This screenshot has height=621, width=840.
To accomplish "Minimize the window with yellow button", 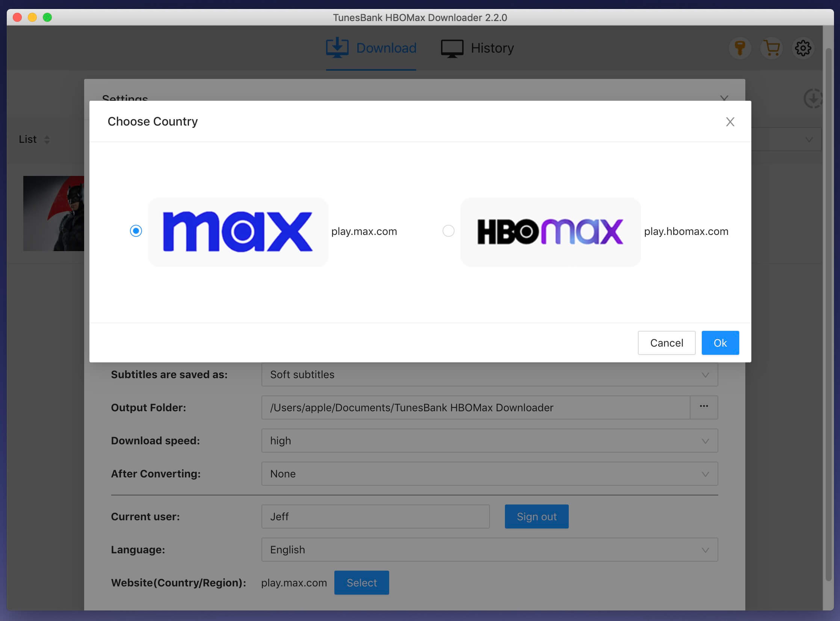I will (x=32, y=17).
